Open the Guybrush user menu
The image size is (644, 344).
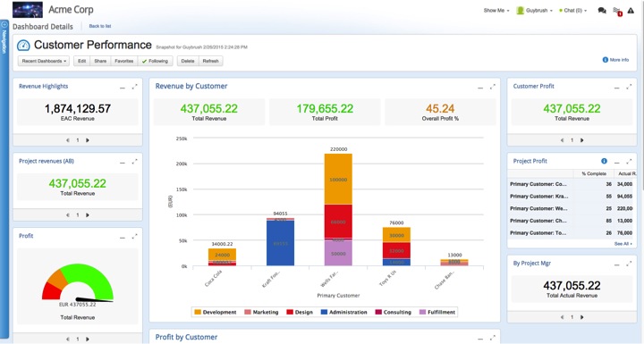tap(534, 10)
